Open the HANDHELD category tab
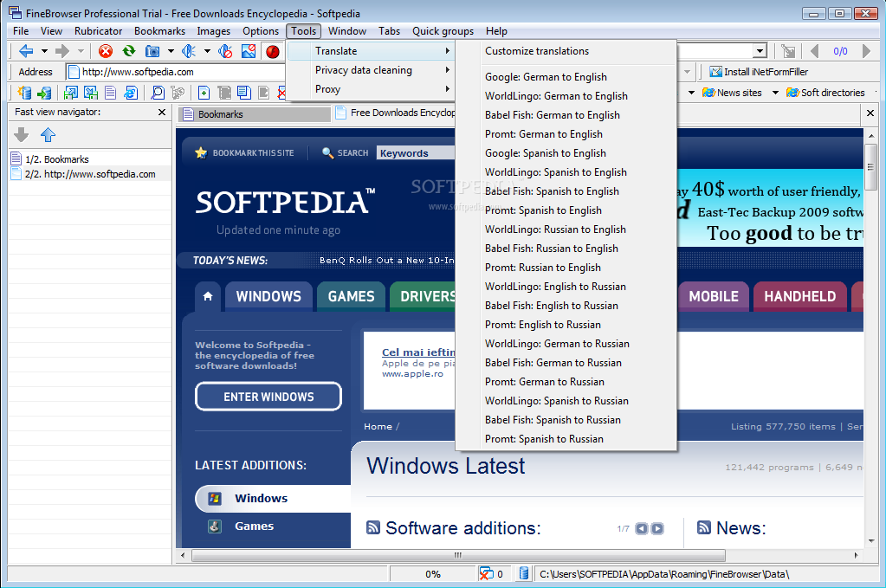This screenshot has width=886, height=588. pyautogui.click(x=799, y=296)
